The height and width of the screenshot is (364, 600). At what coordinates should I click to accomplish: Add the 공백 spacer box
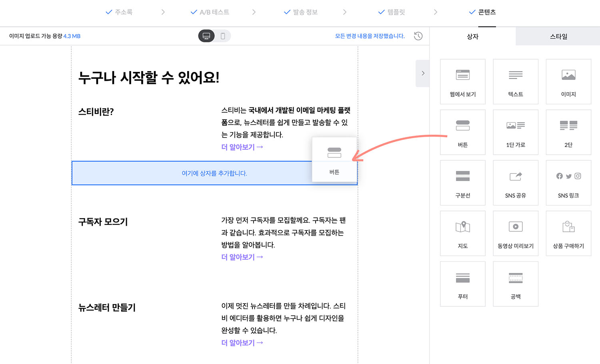[x=516, y=284]
